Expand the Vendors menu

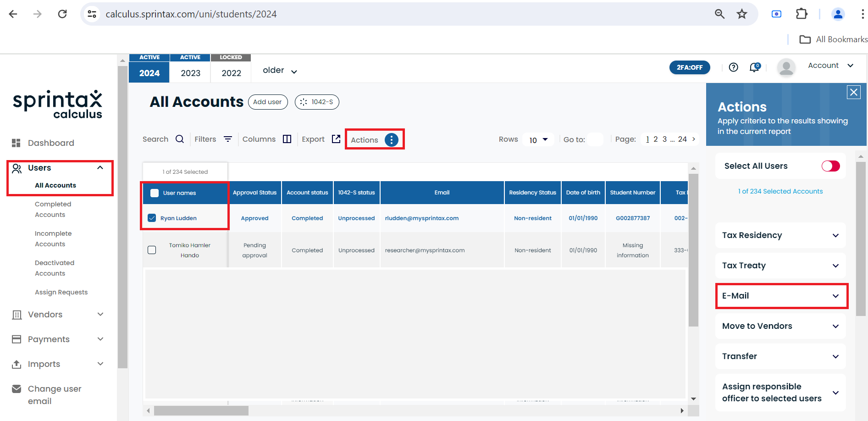[x=58, y=315]
